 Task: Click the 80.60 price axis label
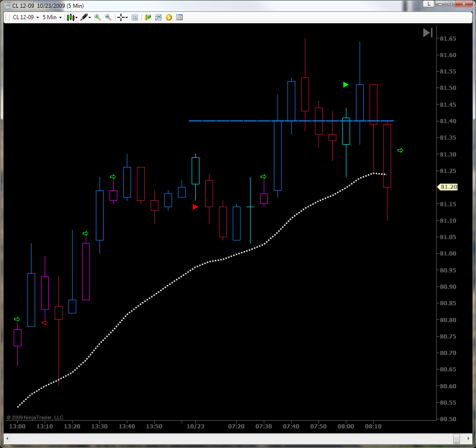pos(448,386)
